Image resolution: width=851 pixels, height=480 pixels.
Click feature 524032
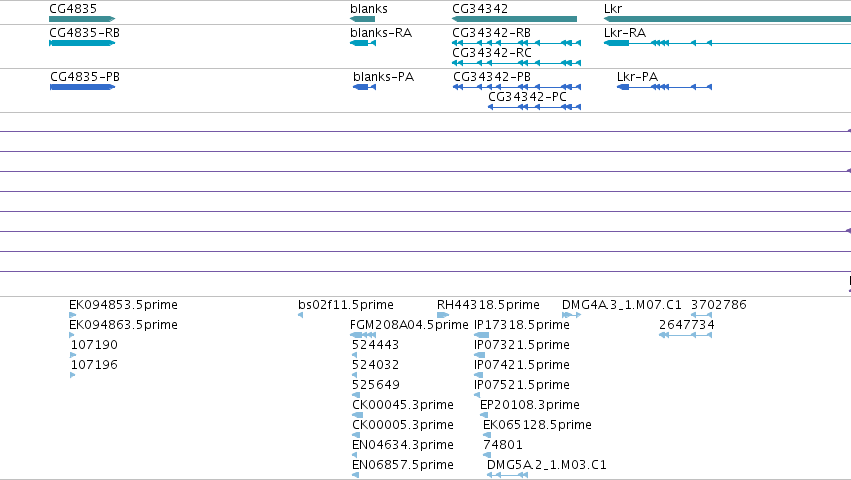(x=376, y=365)
